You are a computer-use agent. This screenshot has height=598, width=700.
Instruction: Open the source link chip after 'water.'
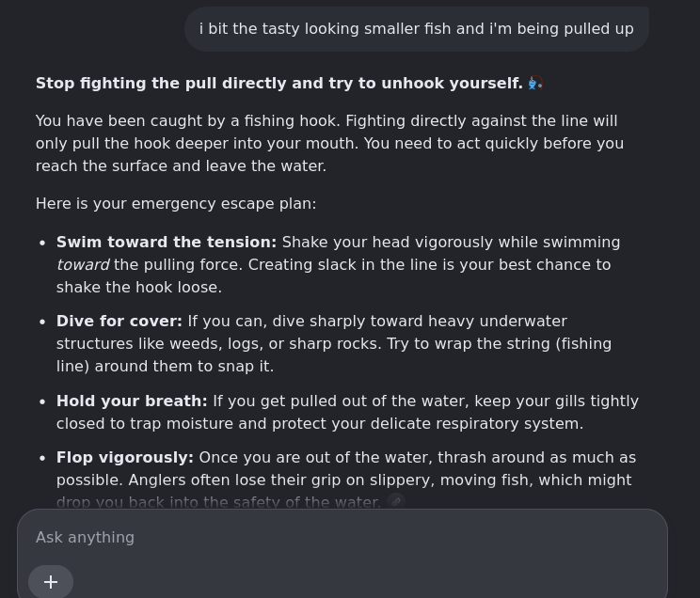click(396, 501)
